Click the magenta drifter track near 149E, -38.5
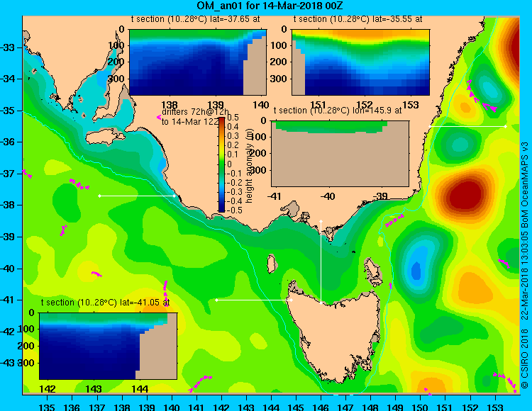The width and height of the screenshot is (532, 411). click(394, 220)
